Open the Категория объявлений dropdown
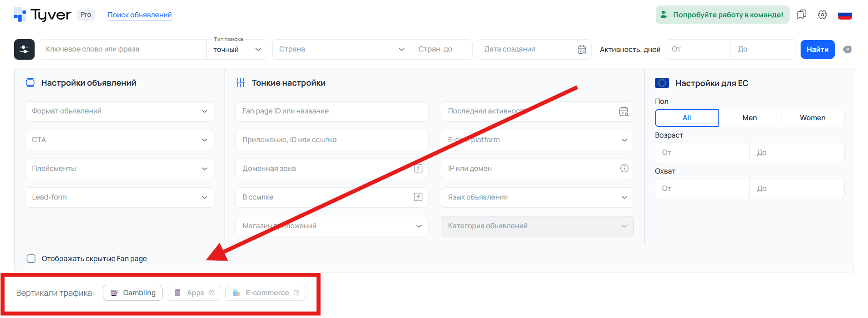The height and width of the screenshot is (318, 868). (x=537, y=226)
